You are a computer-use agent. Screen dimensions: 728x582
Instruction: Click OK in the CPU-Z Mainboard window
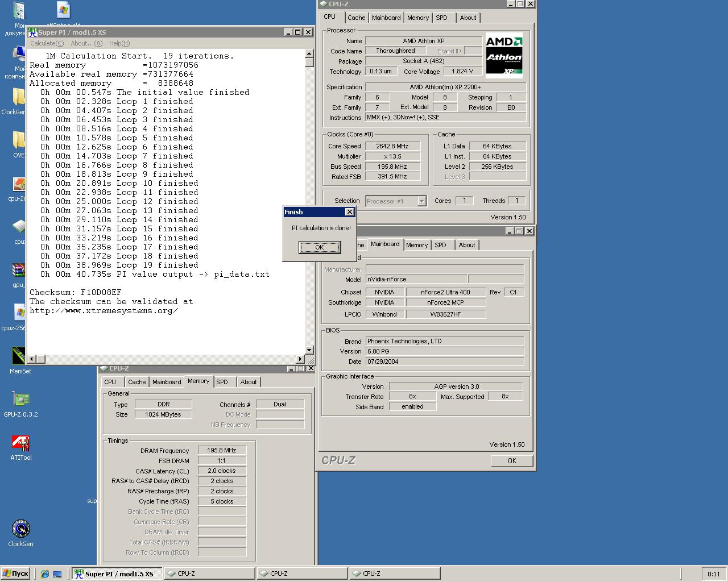click(512, 461)
